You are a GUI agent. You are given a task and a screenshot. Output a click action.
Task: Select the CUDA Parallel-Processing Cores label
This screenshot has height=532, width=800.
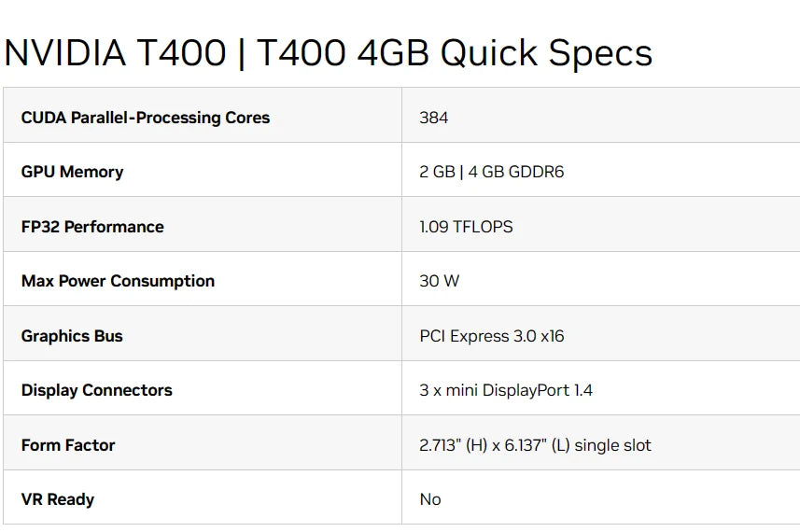coord(146,118)
